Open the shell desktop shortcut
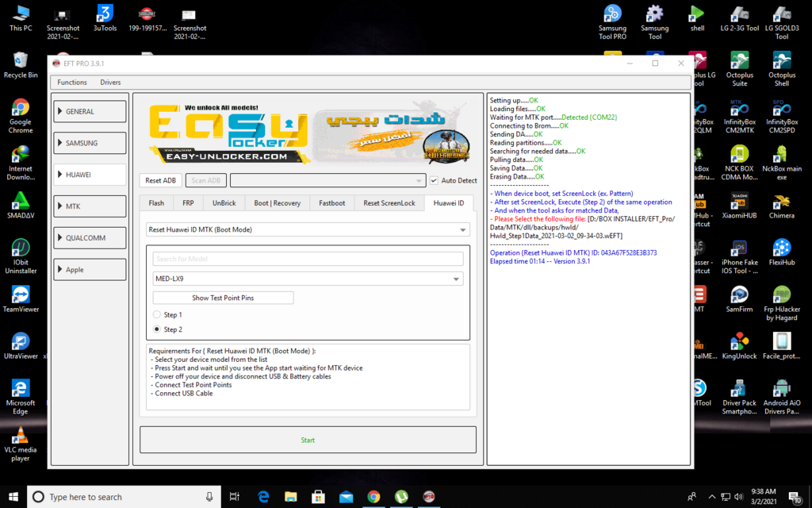Viewport: 812px width, 508px height. (697, 18)
